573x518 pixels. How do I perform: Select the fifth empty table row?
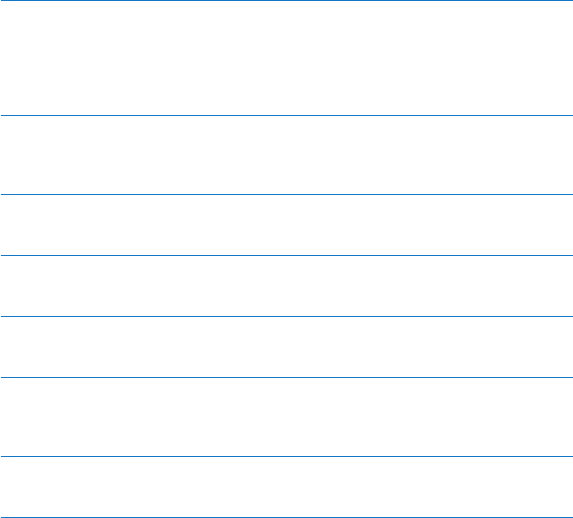point(287,347)
